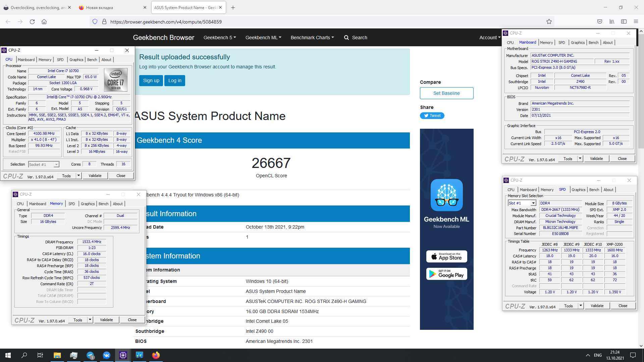
Task: Open a new browser tab
Action: (x=233, y=7)
